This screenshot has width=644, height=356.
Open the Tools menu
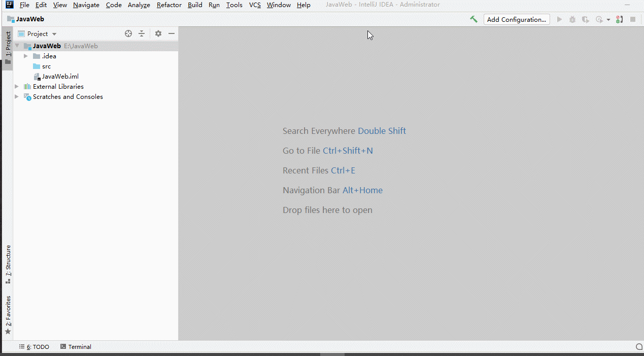pyautogui.click(x=234, y=5)
